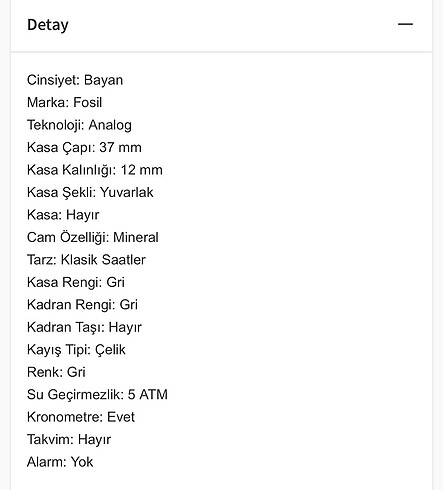
Task: Click Kasa Kalınlığı: 12 mm line
Action: (x=95, y=170)
